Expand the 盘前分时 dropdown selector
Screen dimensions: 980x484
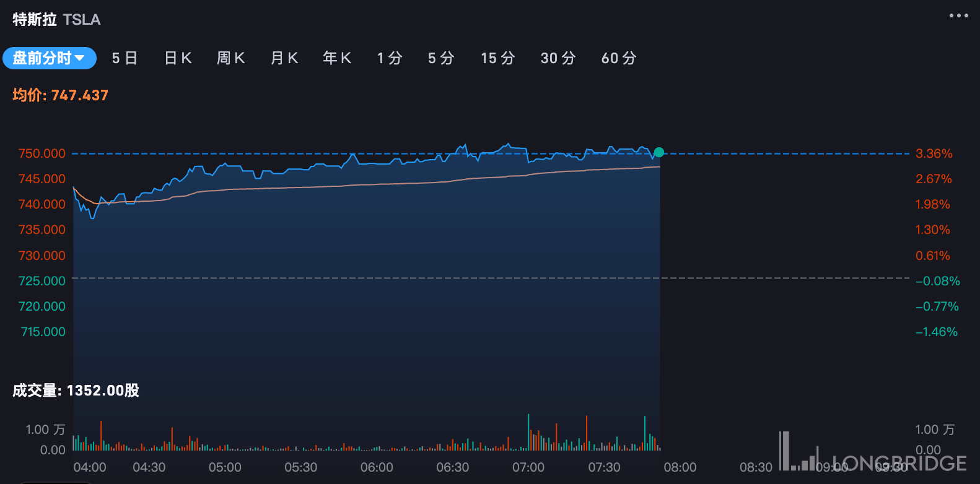(50, 58)
